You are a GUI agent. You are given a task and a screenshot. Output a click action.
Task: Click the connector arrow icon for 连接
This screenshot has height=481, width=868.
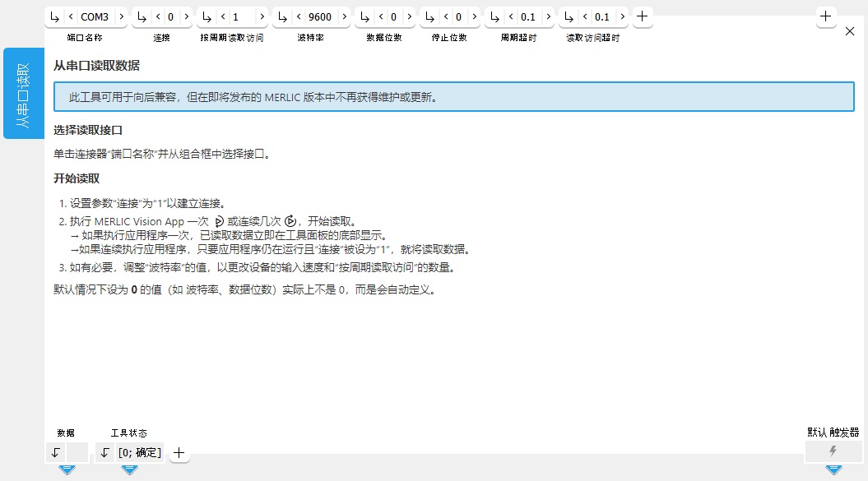click(x=143, y=16)
